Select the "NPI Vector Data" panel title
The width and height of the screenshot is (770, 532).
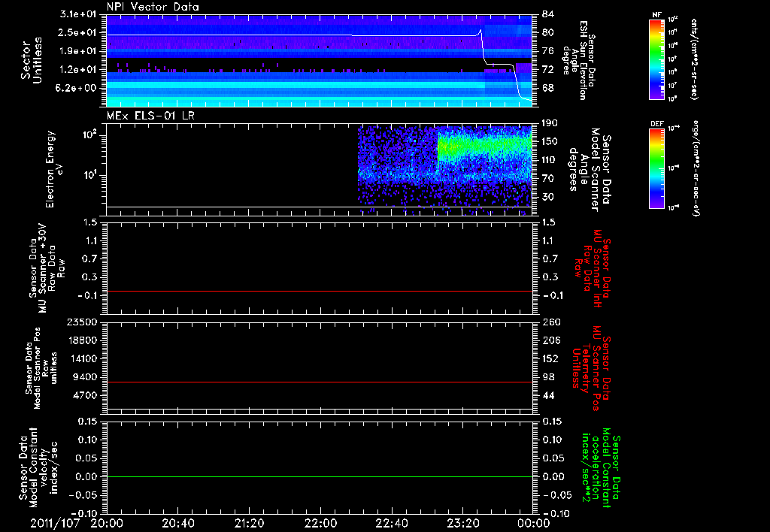pos(153,7)
